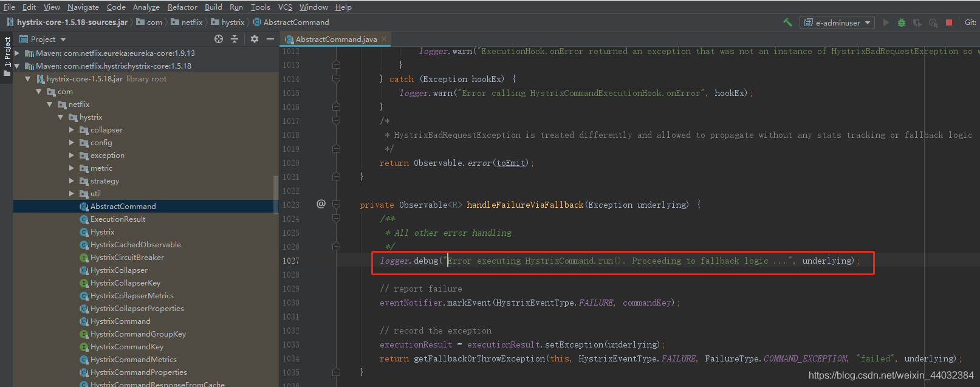Toggle code fold marker at line 1014
This screenshot has width=980, height=387.
click(x=336, y=78)
